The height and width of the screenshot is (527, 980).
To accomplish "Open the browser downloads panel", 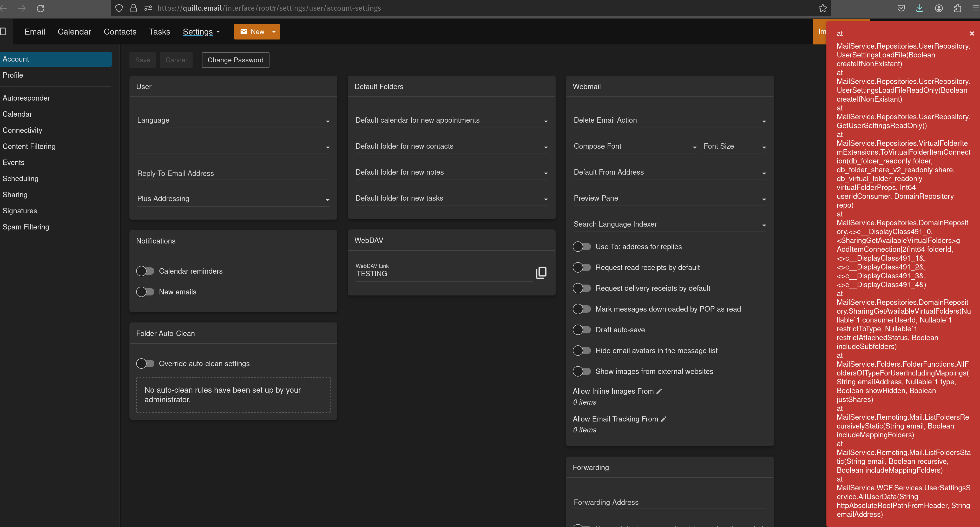I will [x=919, y=8].
